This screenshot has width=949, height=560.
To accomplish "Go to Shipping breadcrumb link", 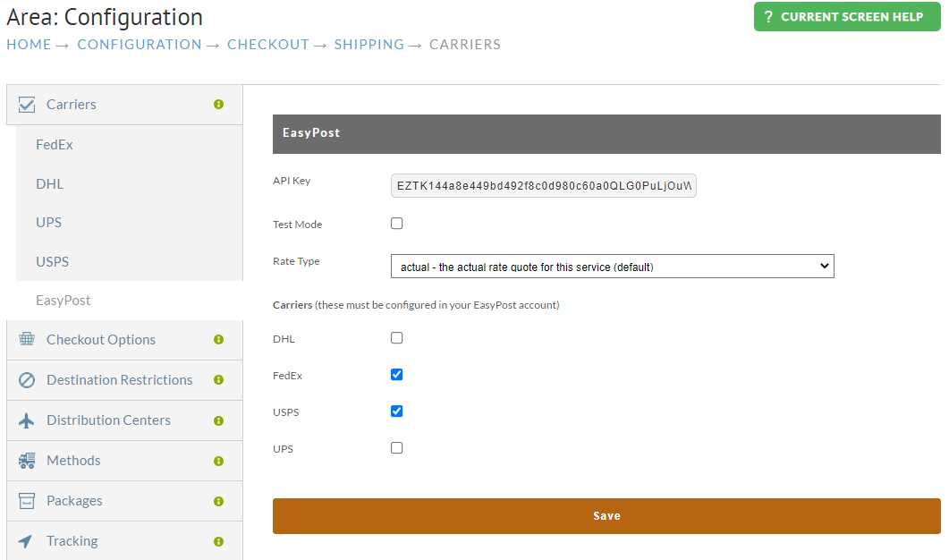I will coord(369,45).
